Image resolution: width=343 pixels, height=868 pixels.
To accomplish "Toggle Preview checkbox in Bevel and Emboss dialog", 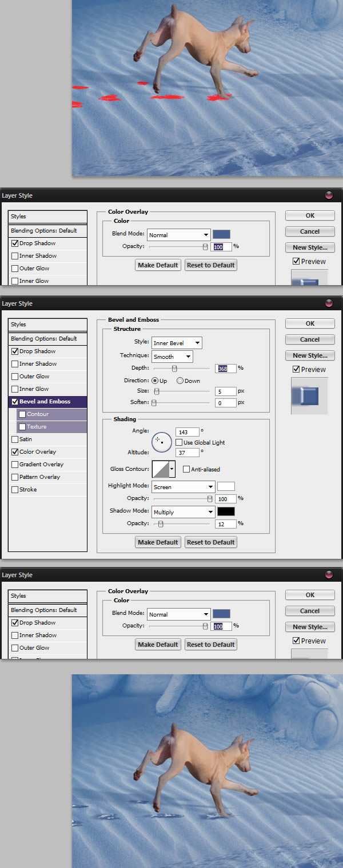I will click(296, 369).
